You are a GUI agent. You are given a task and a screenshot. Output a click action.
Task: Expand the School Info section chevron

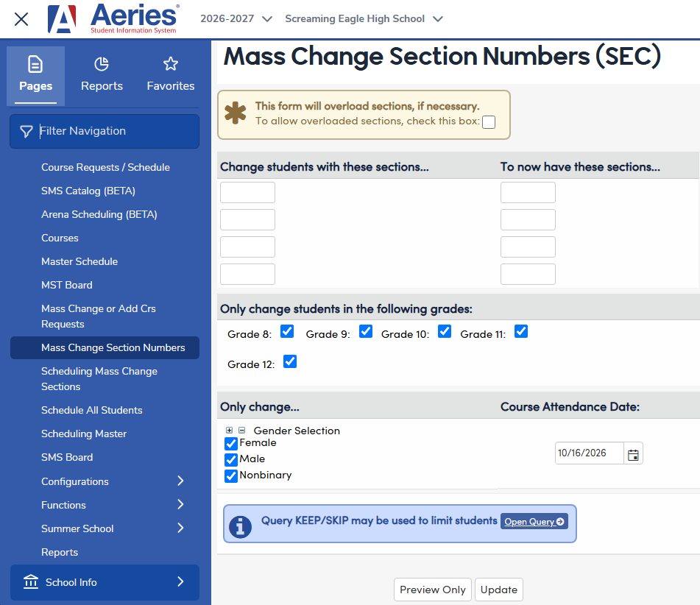[180, 581]
